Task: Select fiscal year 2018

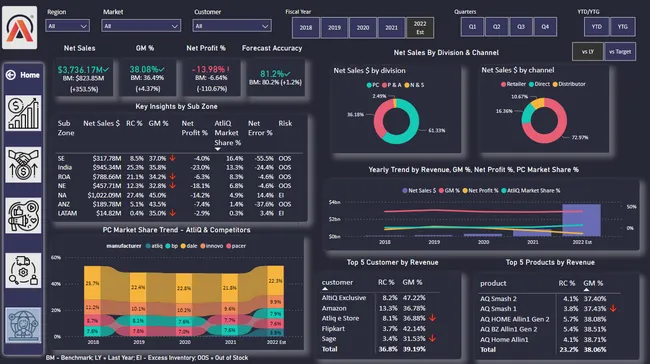Action: coord(306,27)
